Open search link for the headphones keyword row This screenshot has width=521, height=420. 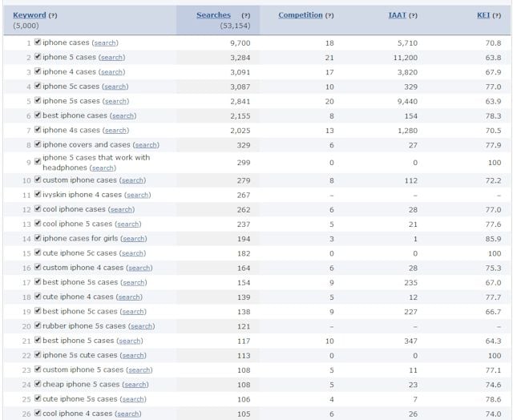pos(103,168)
